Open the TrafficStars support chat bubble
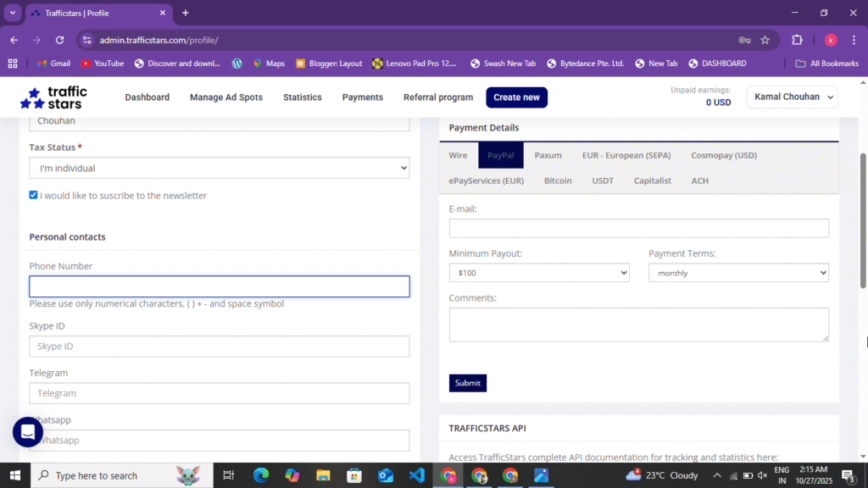Viewport: 868px width, 488px height. (28, 432)
